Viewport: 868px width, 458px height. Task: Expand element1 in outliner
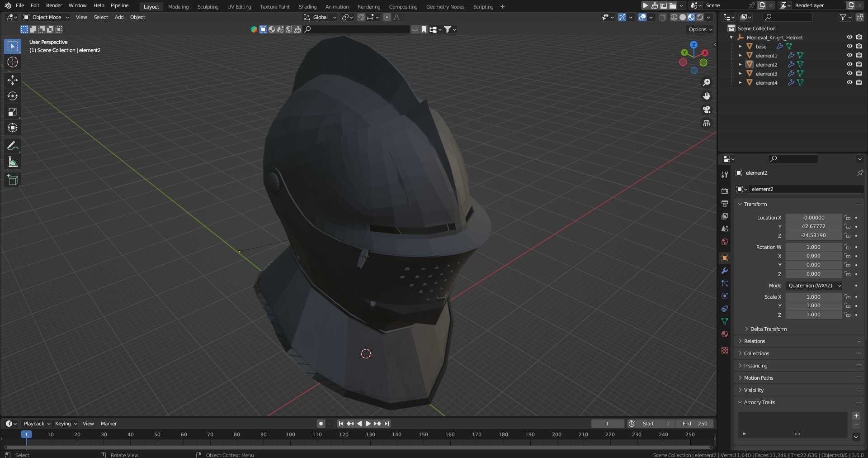(x=740, y=55)
